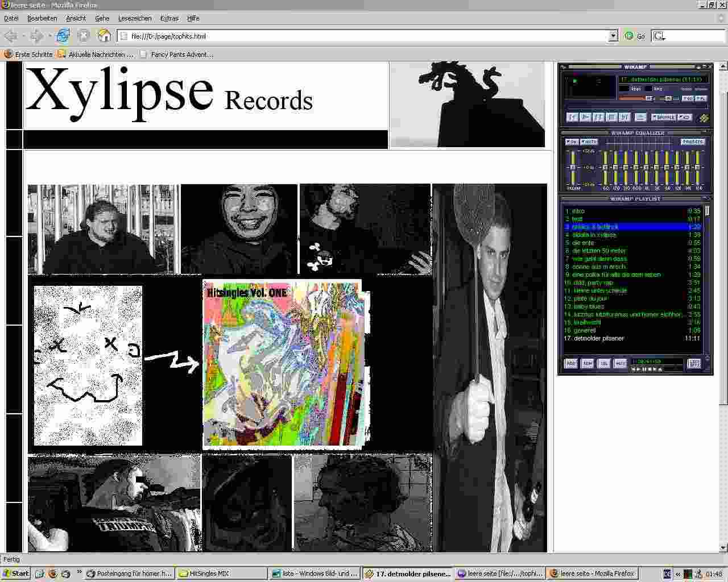
Task: Open the Lesezeichen menu
Action: [135, 18]
